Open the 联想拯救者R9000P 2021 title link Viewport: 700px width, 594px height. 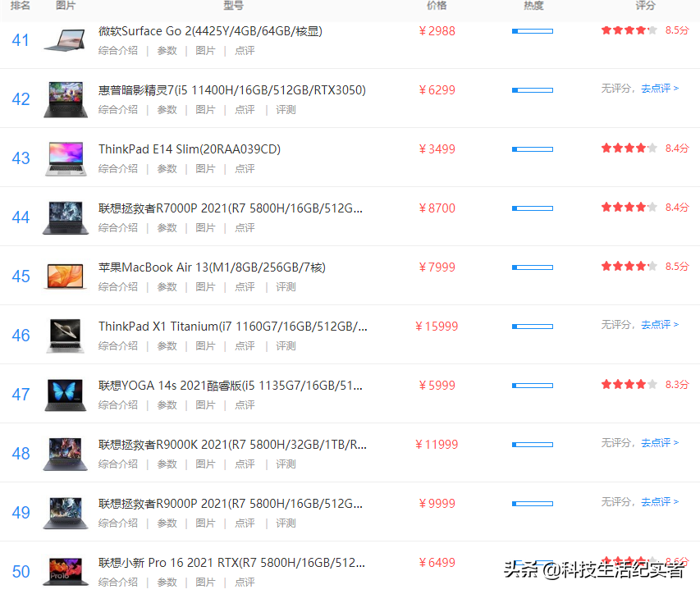click(231, 504)
